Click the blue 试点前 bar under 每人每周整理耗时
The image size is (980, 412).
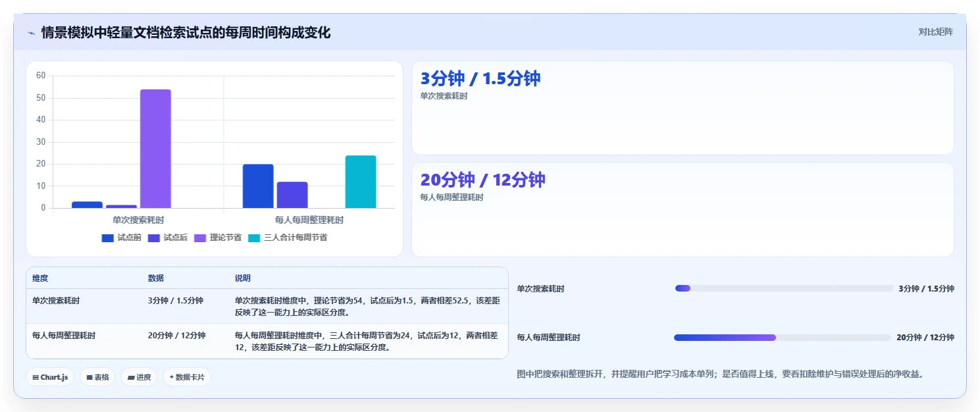(x=258, y=186)
